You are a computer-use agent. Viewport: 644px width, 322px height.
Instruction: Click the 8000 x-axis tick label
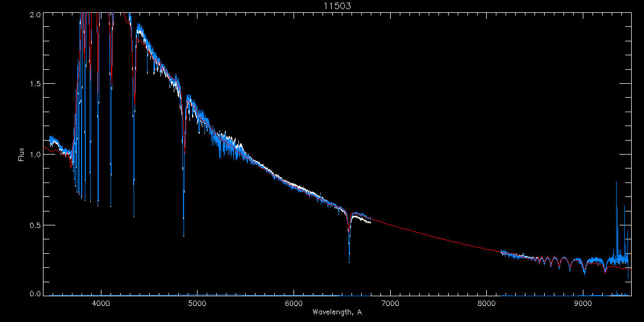tap(486, 303)
